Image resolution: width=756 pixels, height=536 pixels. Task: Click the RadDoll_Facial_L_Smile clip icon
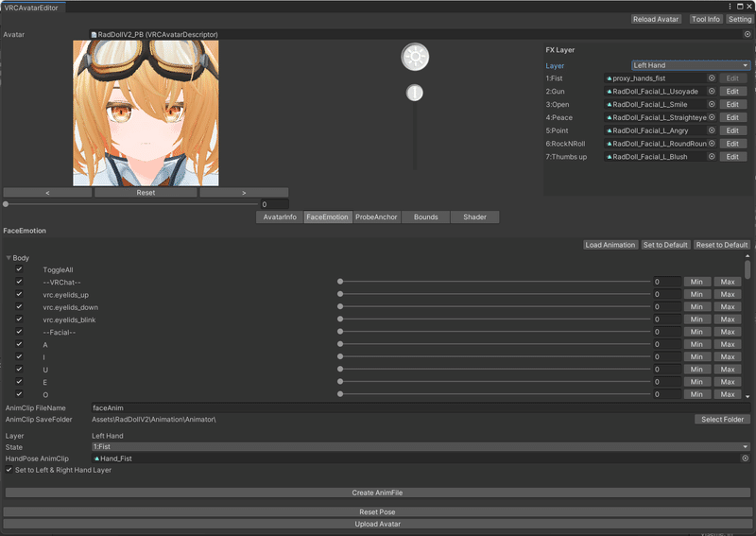(x=609, y=104)
